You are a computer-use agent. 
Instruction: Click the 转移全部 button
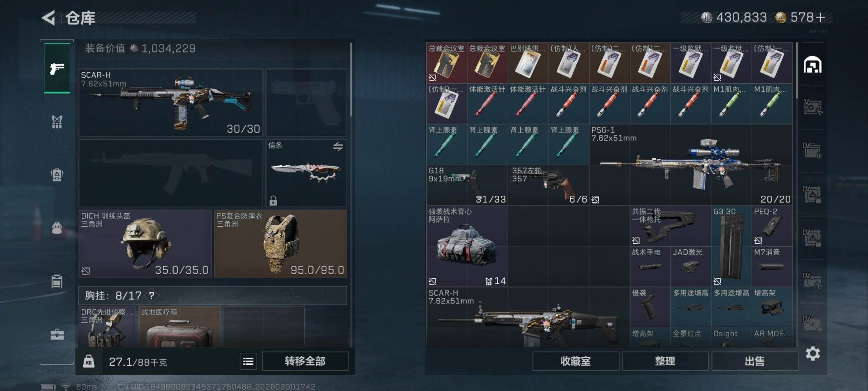[x=305, y=361]
